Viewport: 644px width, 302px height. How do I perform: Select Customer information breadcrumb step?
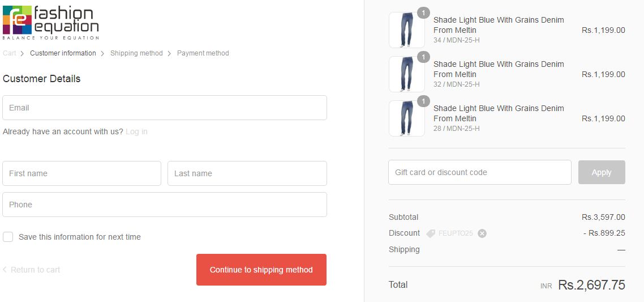click(x=63, y=53)
